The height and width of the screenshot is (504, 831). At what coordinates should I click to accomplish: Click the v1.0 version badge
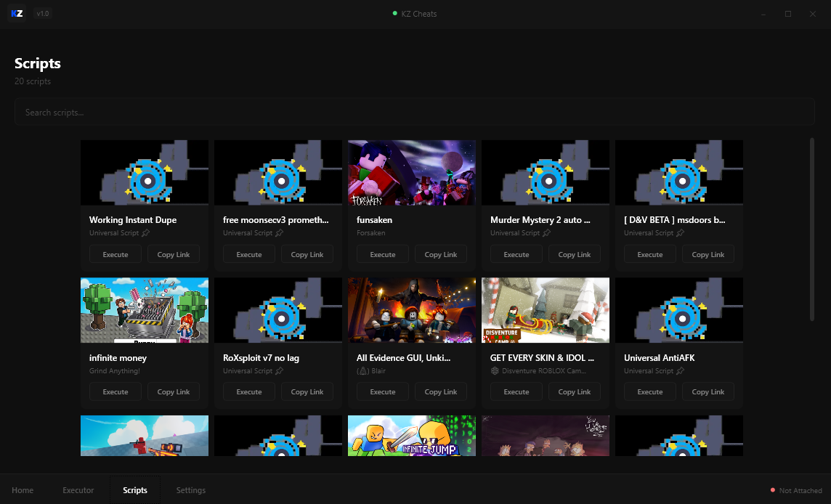click(42, 13)
